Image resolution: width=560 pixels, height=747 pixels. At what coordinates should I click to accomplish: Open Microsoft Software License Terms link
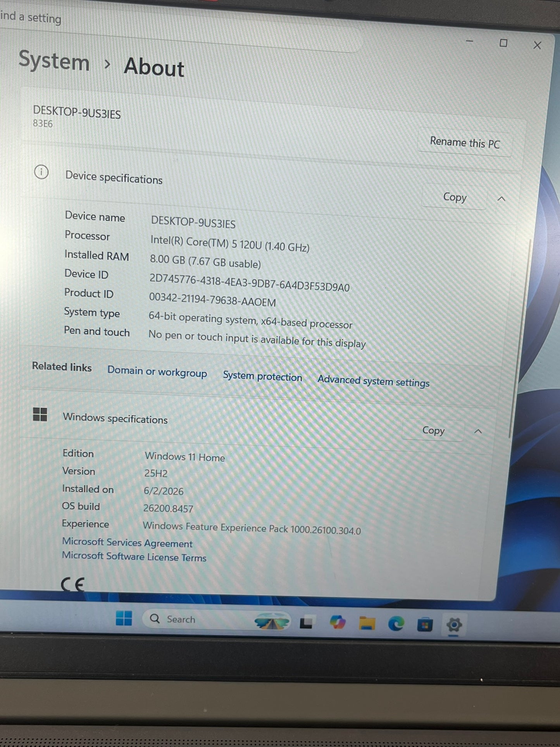click(x=134, y=556)
